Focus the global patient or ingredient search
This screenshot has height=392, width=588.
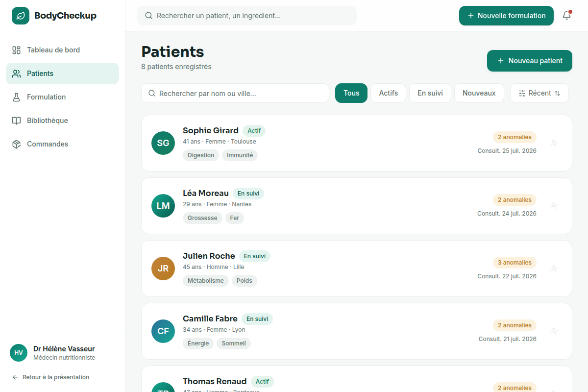click(247, 16)
